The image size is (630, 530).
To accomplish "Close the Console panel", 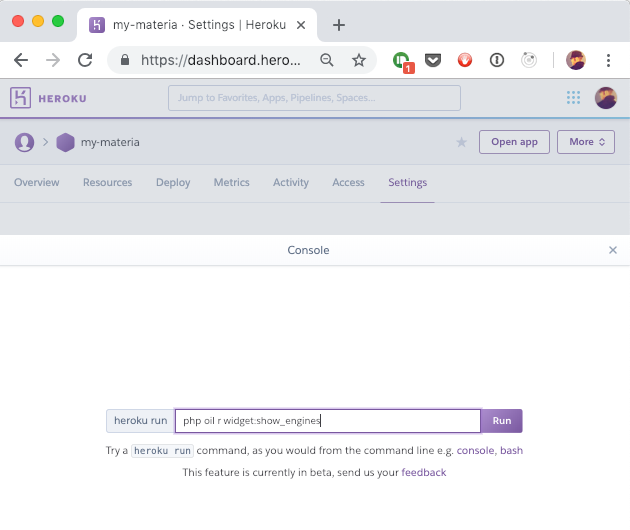I will [x=613, y=250].
